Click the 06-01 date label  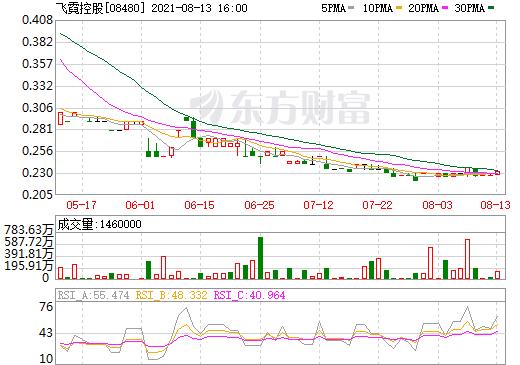click(x=140, y=205)
